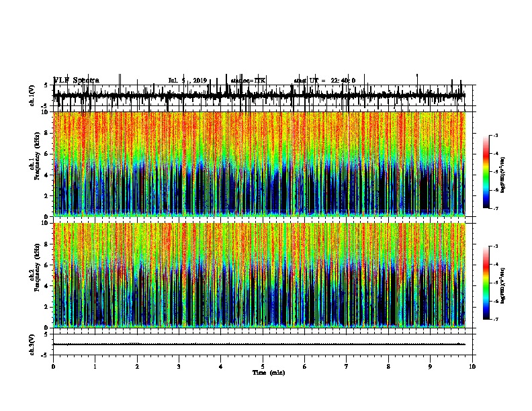
Task: Click time axis tick label 2
Action: [x=137, y=367]
